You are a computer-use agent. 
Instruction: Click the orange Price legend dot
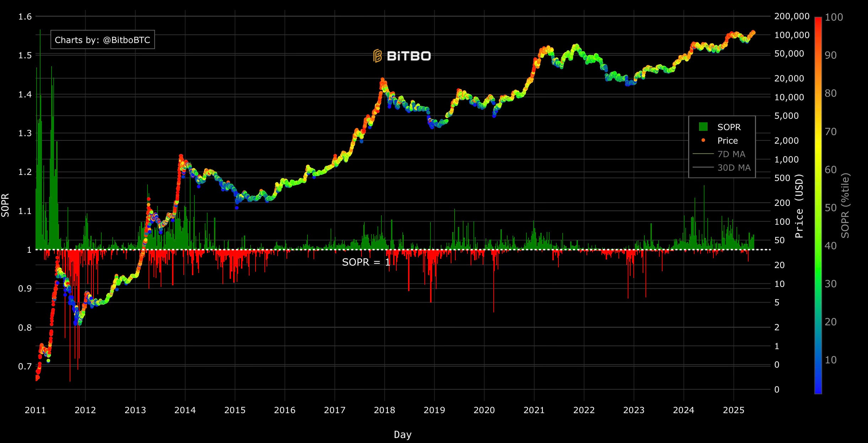point(703,140)
